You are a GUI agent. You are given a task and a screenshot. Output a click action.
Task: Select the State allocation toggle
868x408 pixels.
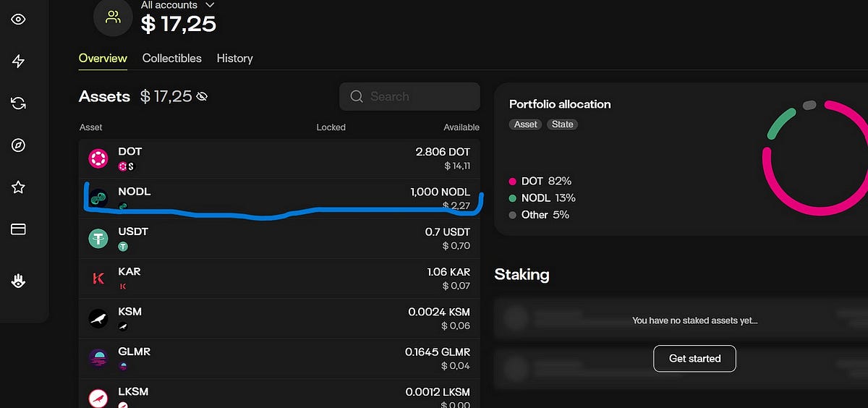(563, 124)
